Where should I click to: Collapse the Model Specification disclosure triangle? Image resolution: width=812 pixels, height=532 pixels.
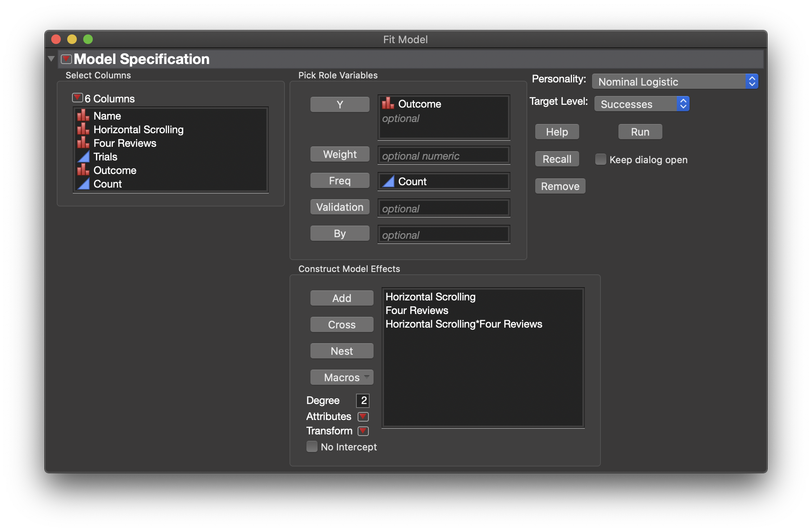click(51, 59)
